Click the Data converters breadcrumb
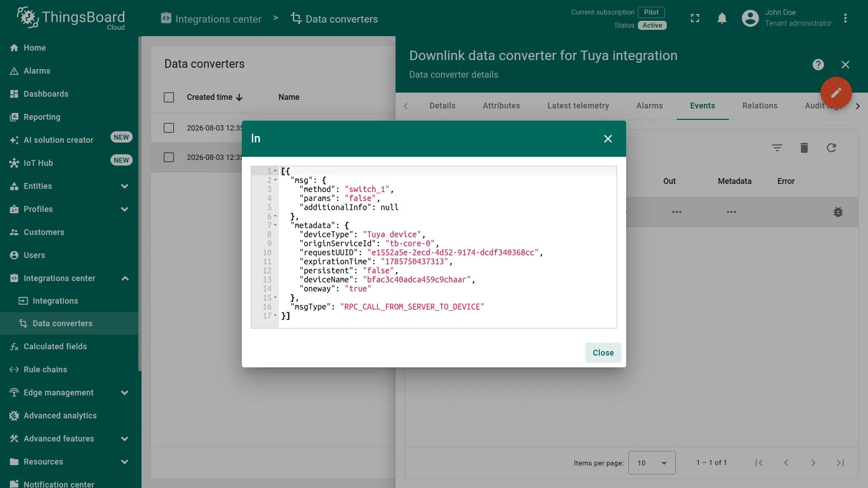 (335, 19)
